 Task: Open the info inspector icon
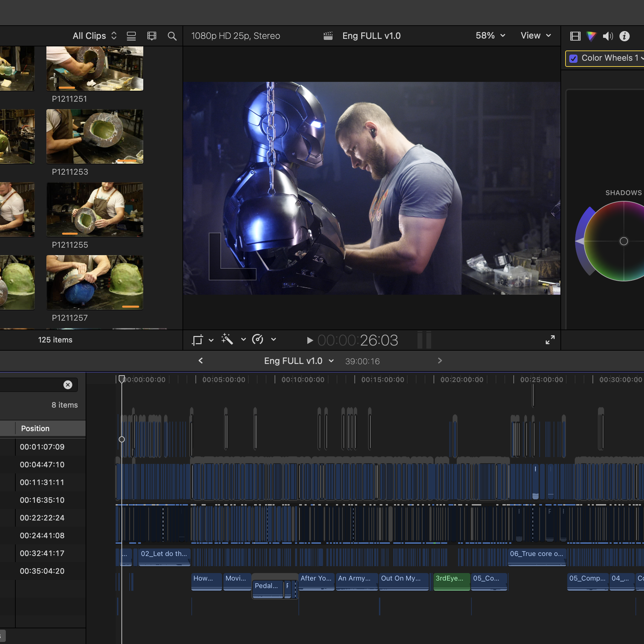(625, 36)
